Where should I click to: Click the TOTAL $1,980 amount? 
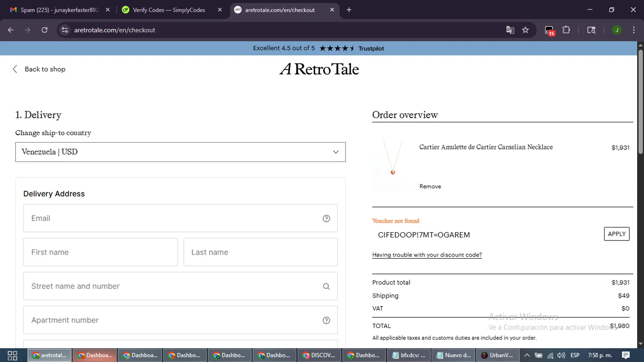[620, 326]
